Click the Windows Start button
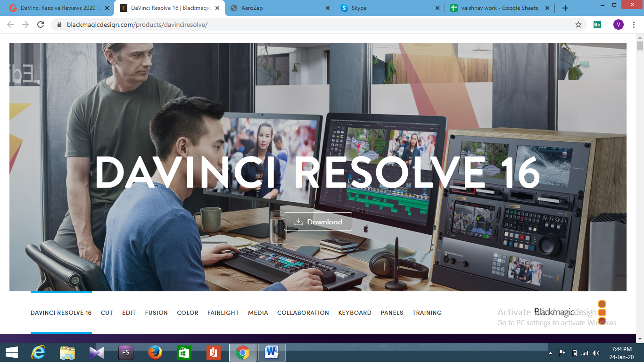 click(x=11, y=353)
